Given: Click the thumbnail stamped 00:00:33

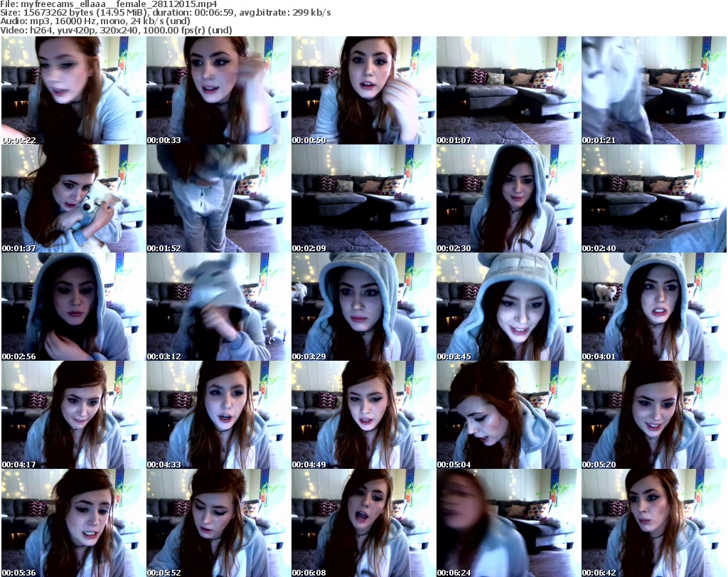Looking at the screenshot, I should pos(218,90).
